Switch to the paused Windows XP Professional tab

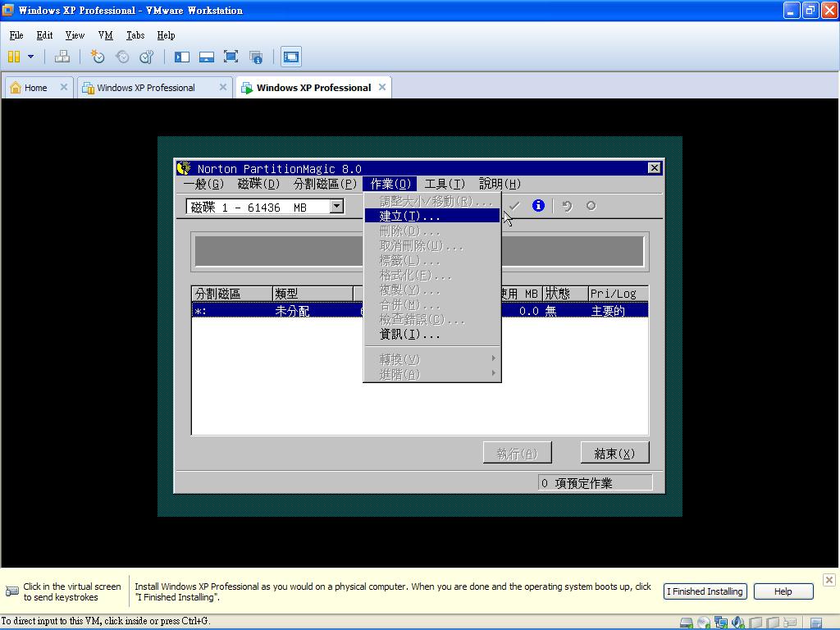(145, 88)
